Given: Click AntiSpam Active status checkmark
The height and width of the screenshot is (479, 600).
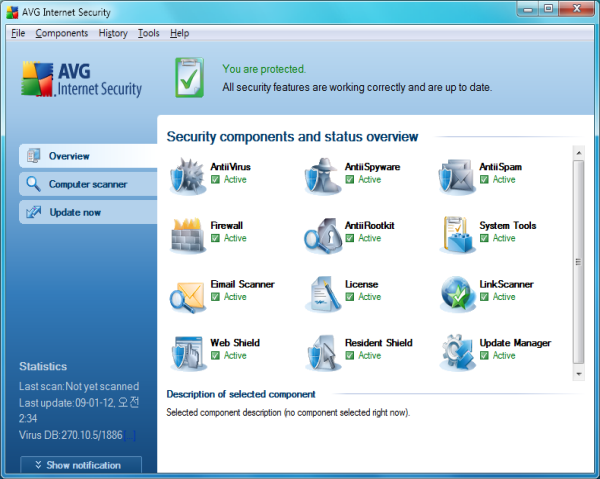Looking at the screenshot, I should [x=484, y=179].
